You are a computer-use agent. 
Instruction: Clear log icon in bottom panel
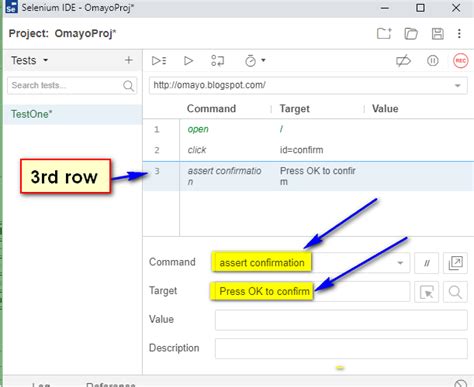click(x=461, y=384)
